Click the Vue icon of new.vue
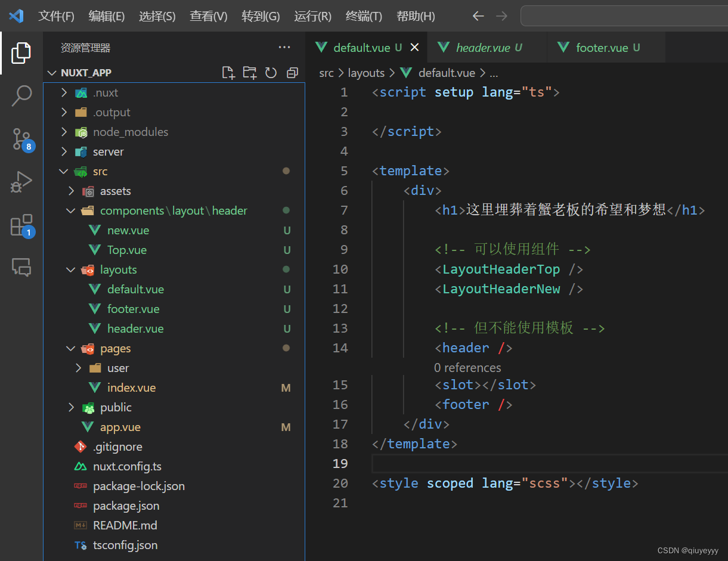This screenshot has width=728, height=561. (x=95, y=231)
